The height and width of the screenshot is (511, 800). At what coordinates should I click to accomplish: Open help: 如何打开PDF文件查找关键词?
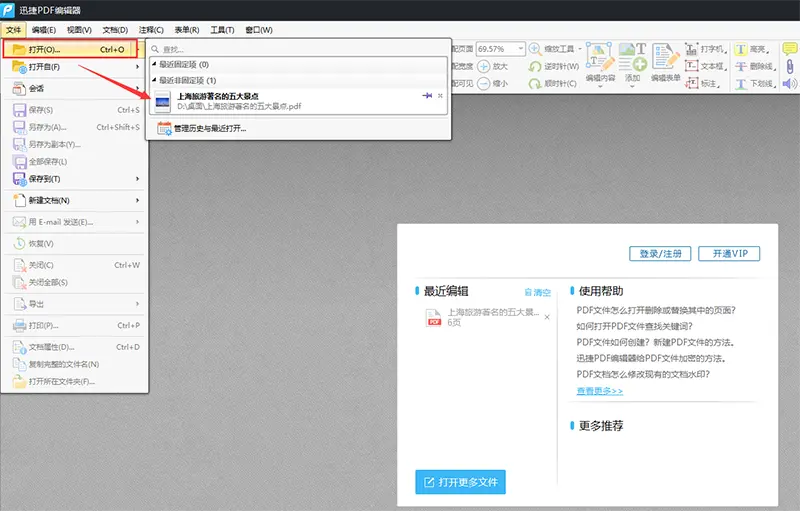pos(634,326)
